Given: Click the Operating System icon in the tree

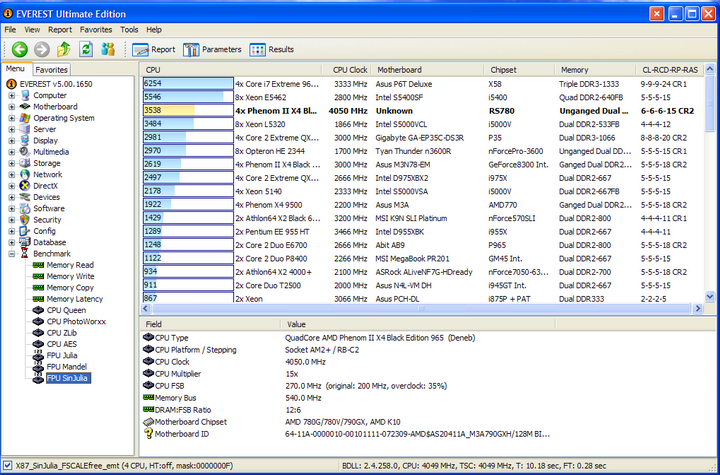Looking at the screenshot, I should [25, 118].
